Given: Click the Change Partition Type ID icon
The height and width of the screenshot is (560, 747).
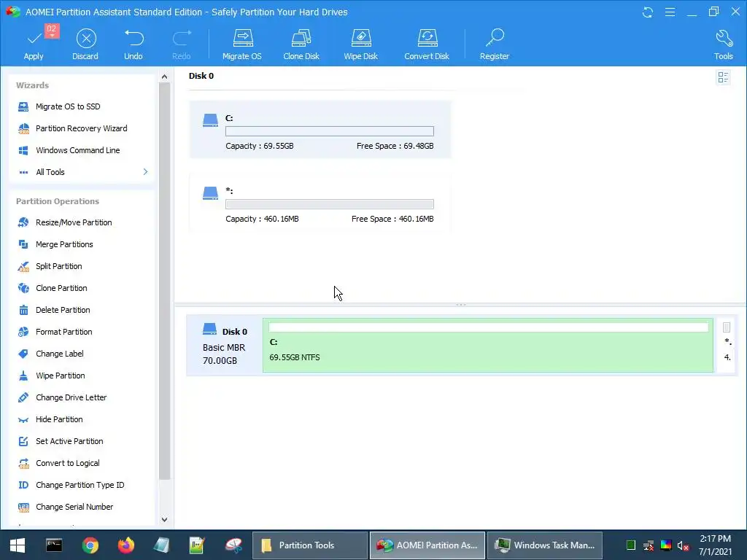Looking at the screenshot, I should [23, 485].
